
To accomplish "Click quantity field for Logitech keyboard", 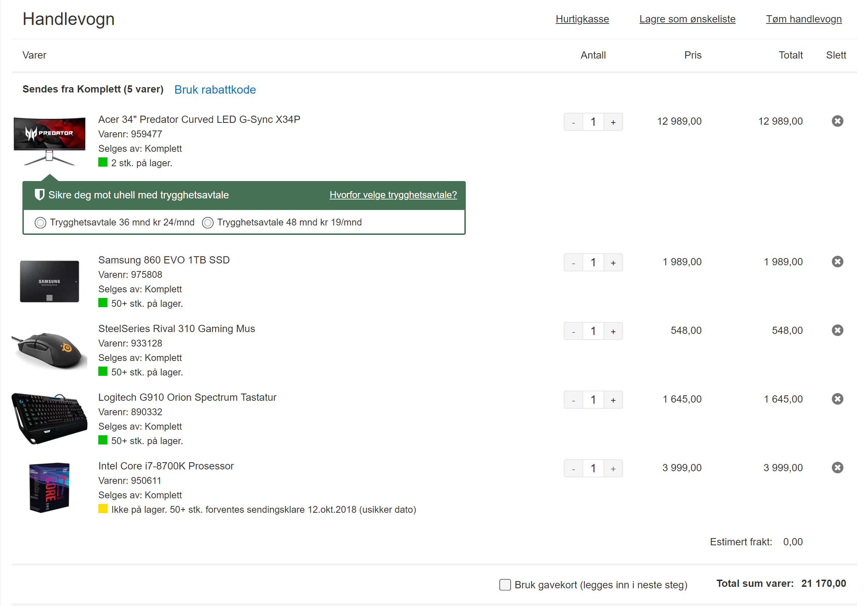I will pyautogui.click(x=593, y=400).
